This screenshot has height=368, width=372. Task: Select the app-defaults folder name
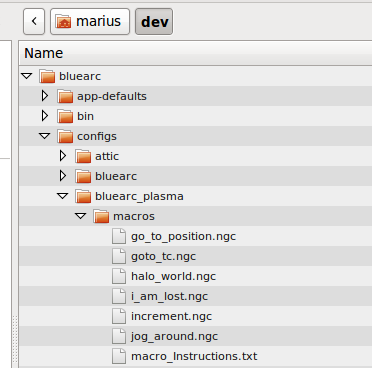[112, 97]
